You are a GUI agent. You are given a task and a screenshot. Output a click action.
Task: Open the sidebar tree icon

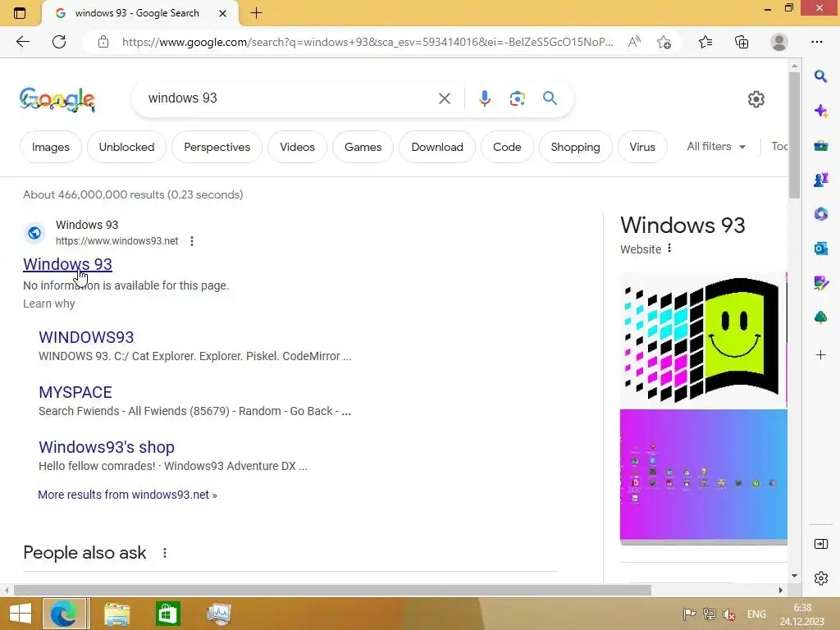[820, 317]
